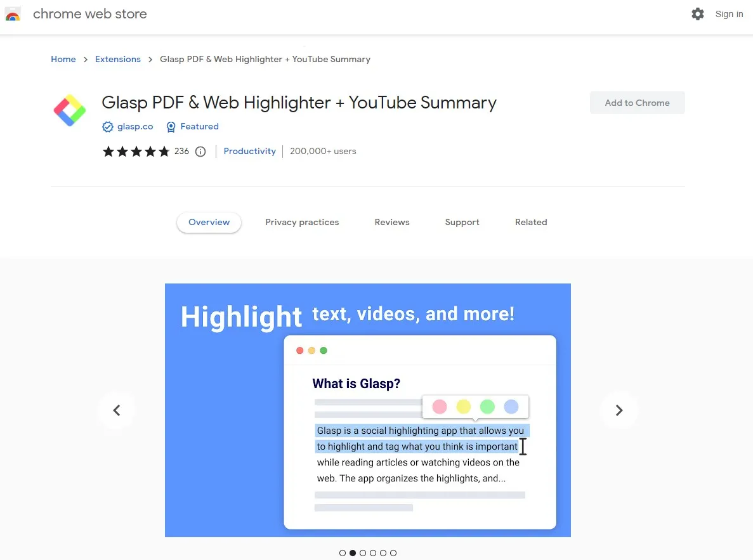Click the 200,000+ users text
Viewport: 753px width, 560px height.
[x=323, y=152]
